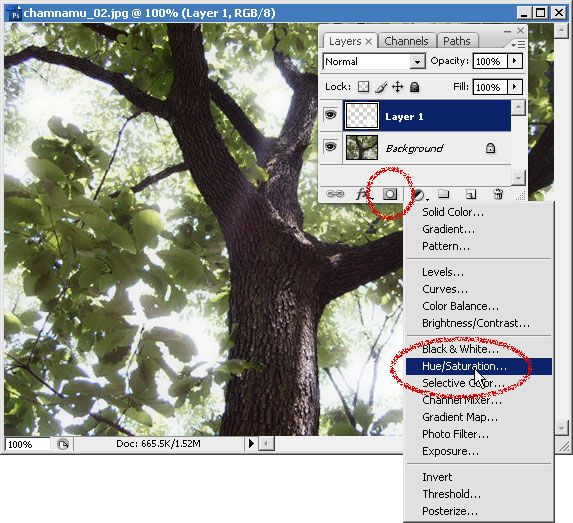Image resolution: width=573 pixels, height=523 pixels.
Task: Switch to the Channels tab
Action: click(x=406, y=41)
